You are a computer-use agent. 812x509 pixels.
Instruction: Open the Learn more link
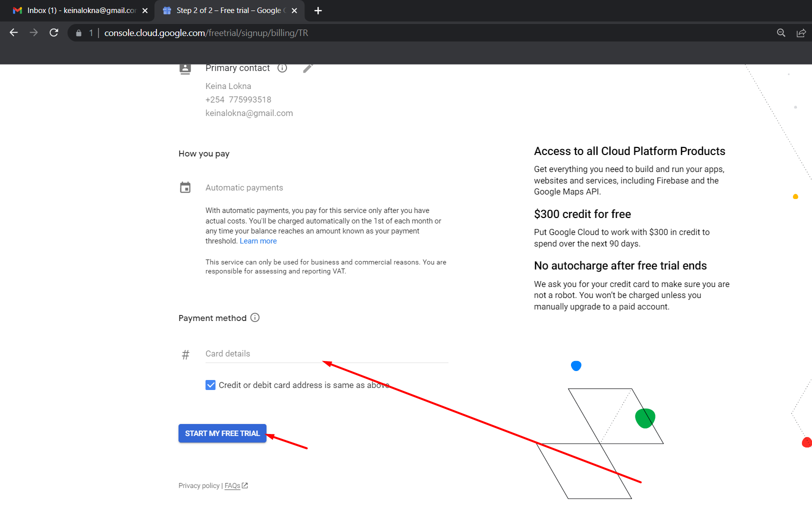click(258, 241)
